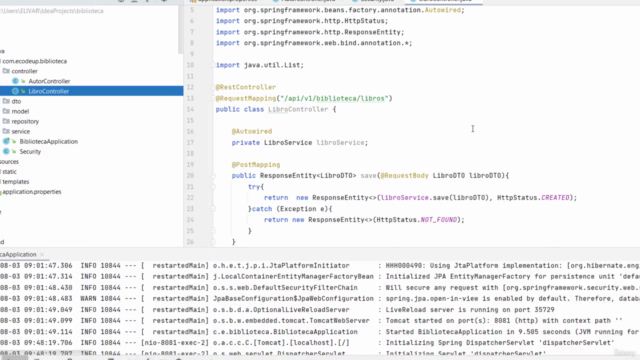Fold the save method at line 20
This screenshot has height=360, width=640.
[213, 176]
